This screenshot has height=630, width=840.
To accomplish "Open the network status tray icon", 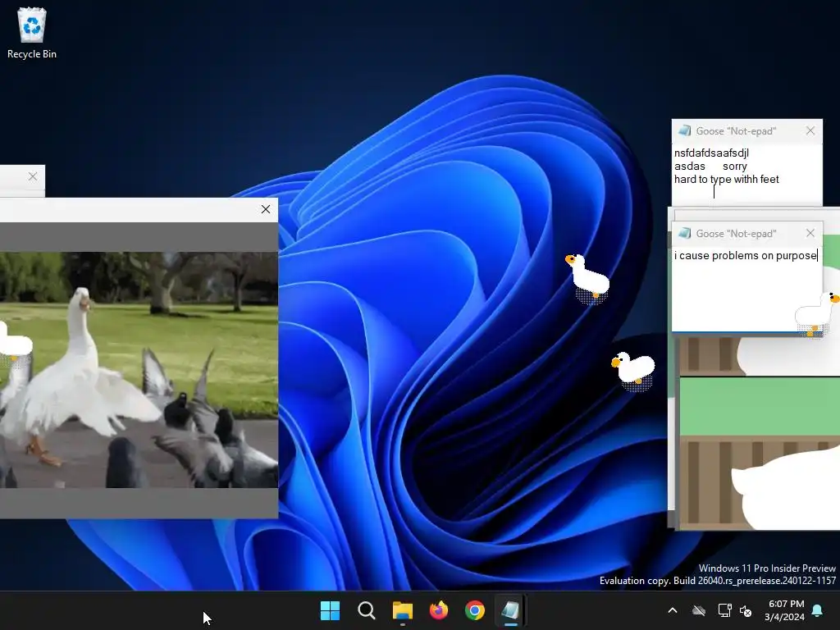I will (724, 610).
